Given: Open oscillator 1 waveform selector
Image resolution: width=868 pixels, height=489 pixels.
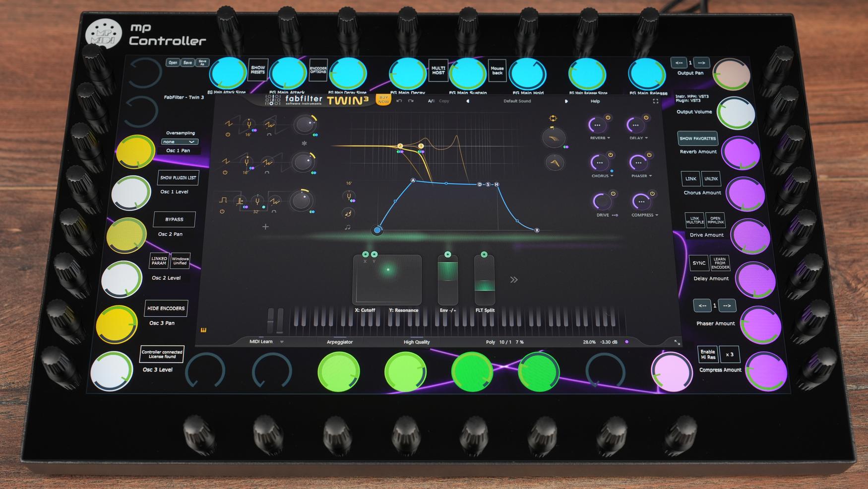Looking at the screenshot, I should [229, 123].
